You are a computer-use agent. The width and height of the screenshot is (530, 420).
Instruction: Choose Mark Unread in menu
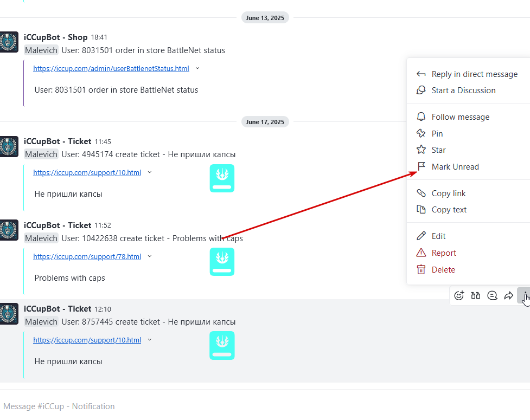tap(468, 166)
